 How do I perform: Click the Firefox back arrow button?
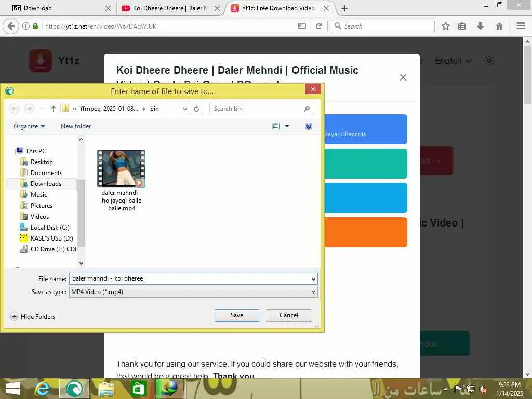[11, 26]
